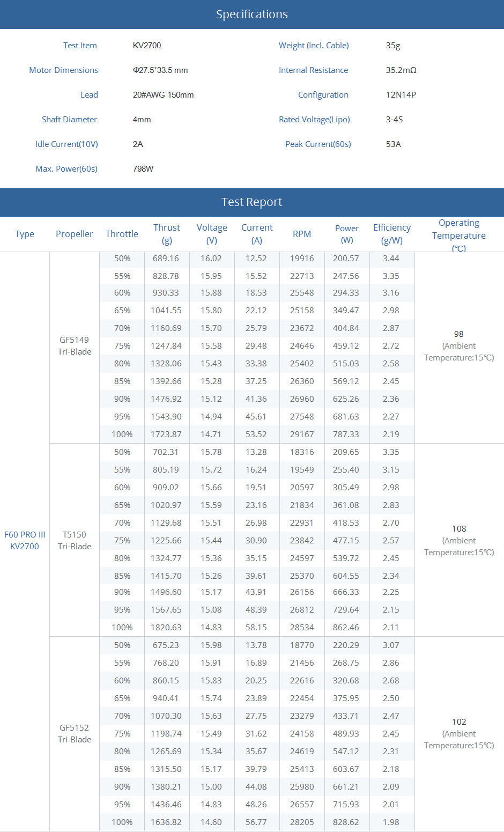Screen dimensions: 504x832
Task: Select the 798W max power value
Action: [x=143, y=169]
